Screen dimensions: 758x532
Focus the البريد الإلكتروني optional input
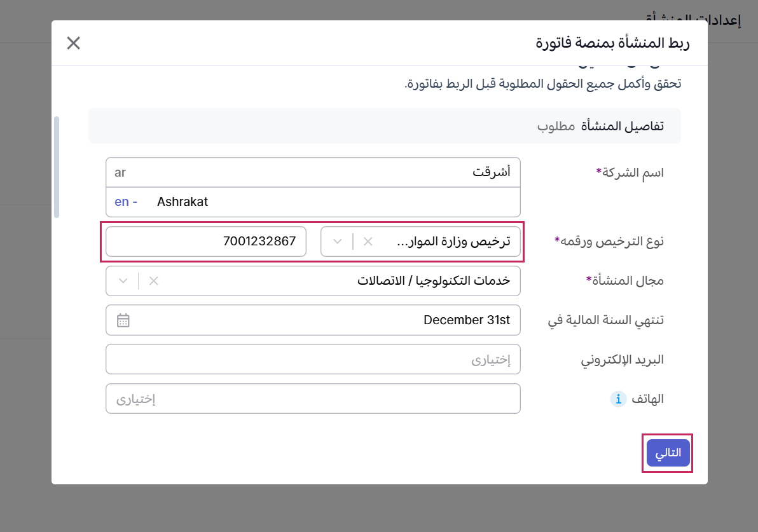pyautogui.click(x=313, y=360)
